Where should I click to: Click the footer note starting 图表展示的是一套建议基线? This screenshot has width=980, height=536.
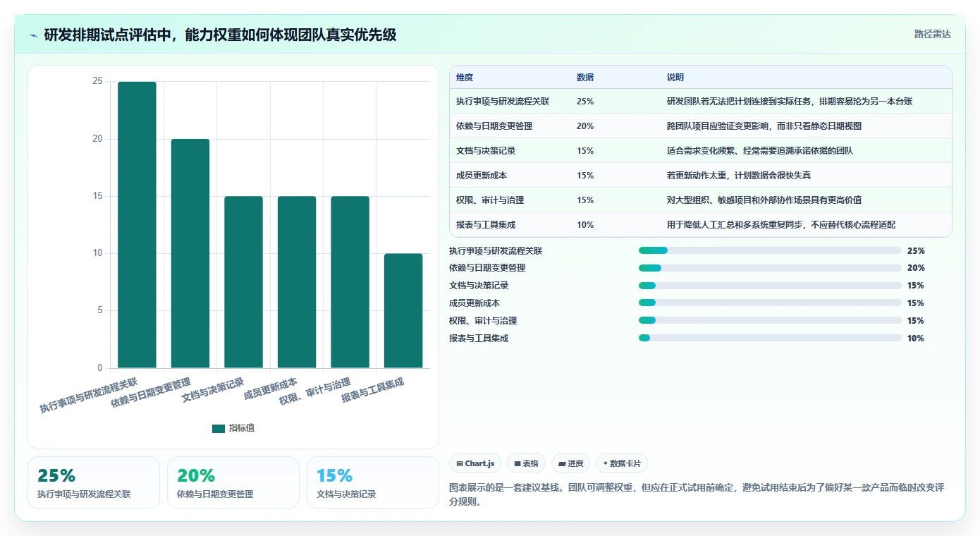click(697, 495)
